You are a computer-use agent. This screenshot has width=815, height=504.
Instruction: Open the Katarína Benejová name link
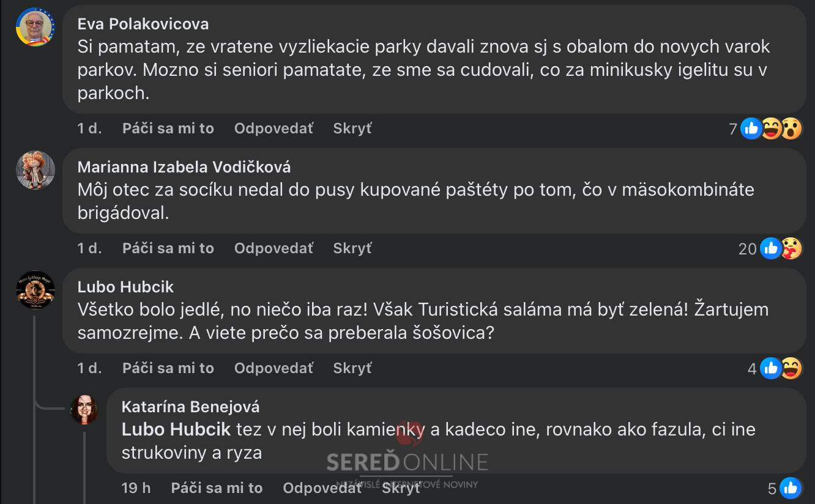190,407
